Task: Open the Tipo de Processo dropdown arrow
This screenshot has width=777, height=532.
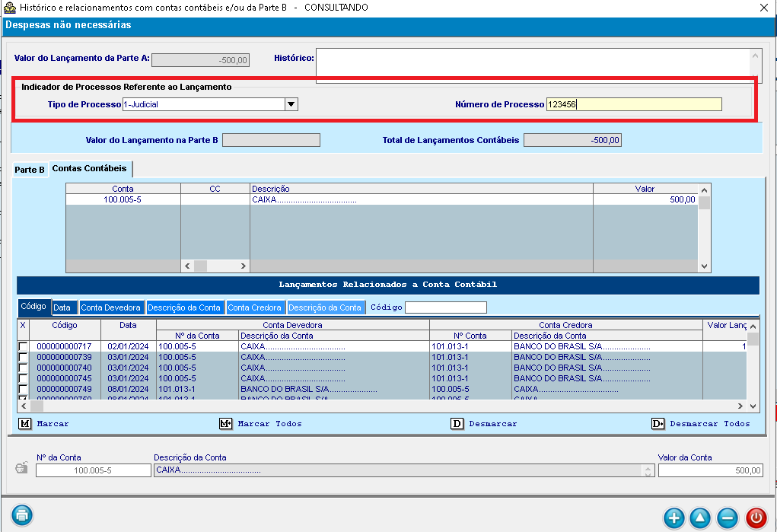Action: [x=291, y=104]
